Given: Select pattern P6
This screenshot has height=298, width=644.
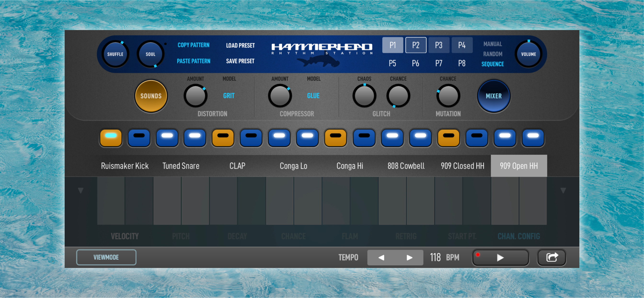Looking at the screenshot, I should point(416,63).
